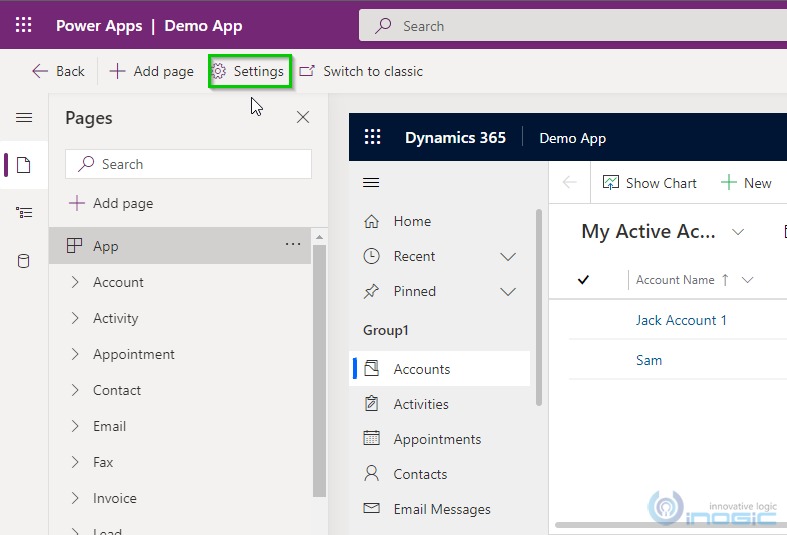Expand the Pinned navigation chevron
787x535 pixels.
pyautogui.click(x=508, y=292)
